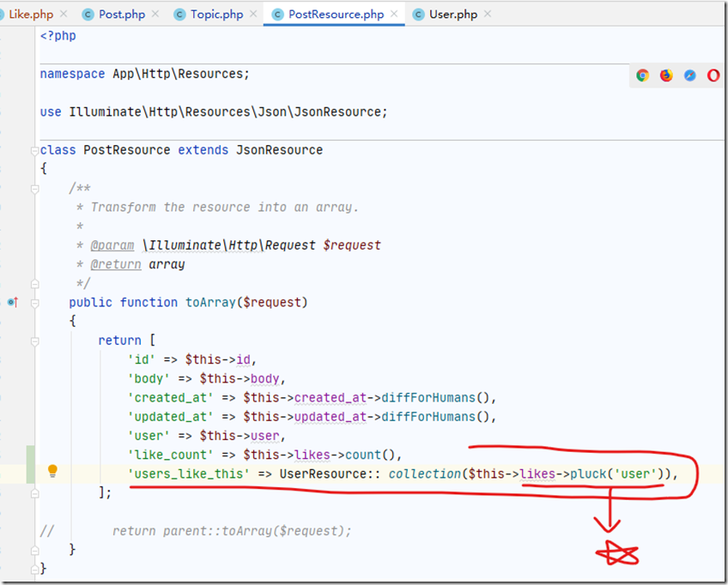Screen dimensions: 728x585
Task: Click fold marker at class closing brace
Action: [35, 570]
